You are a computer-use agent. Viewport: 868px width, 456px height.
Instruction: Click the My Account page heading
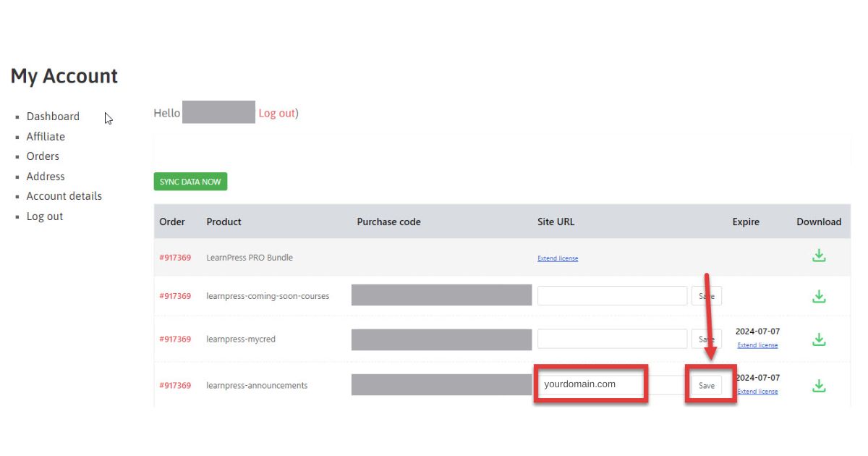click(64, 77)
